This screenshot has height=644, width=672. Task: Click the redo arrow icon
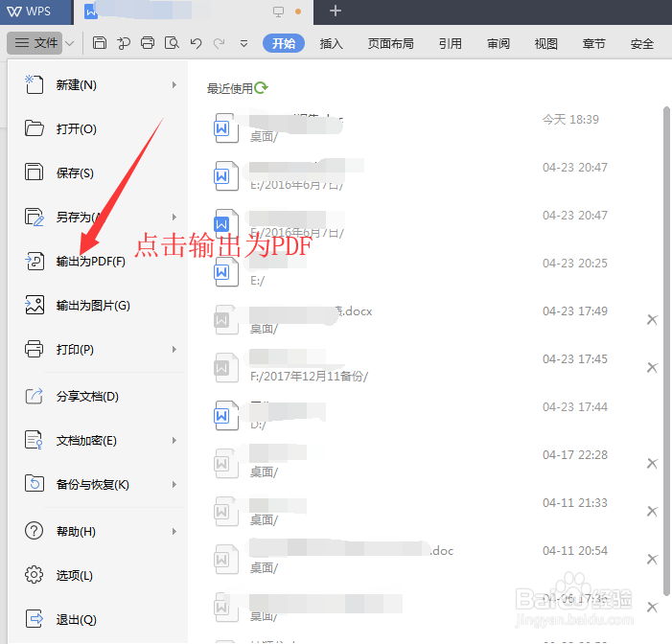220,43
